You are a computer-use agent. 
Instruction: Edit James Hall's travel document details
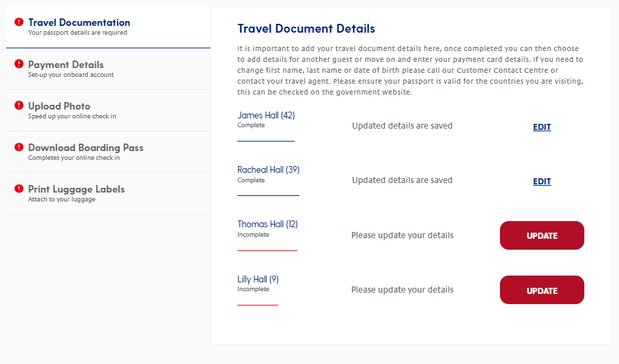542,127
